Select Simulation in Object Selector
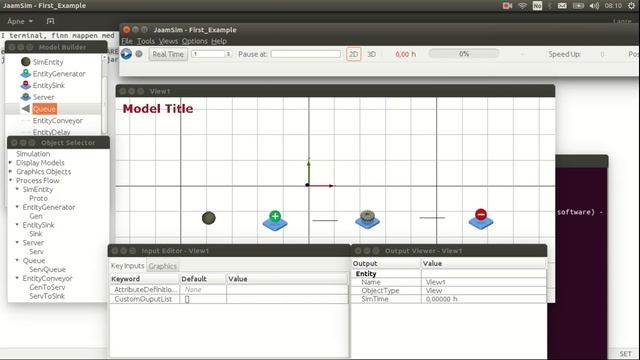Viewport: 640px width, 360px height. [33, 154]
